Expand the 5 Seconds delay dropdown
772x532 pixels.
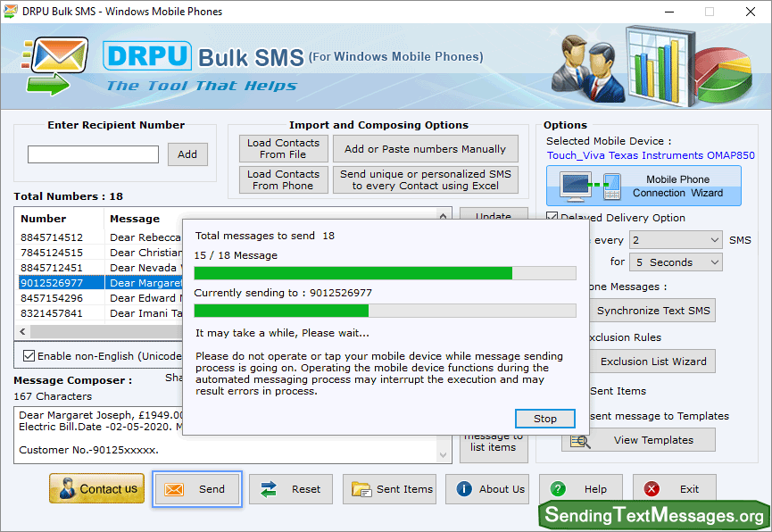click(676, 262)
